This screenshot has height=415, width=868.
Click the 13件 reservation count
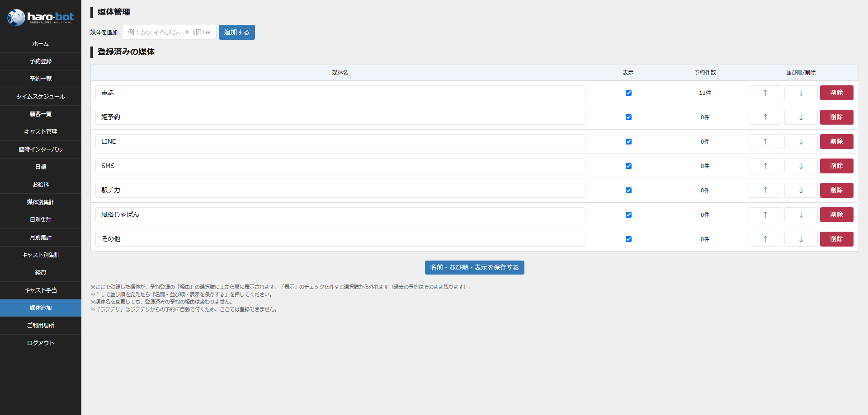click(x=705, y=93)
